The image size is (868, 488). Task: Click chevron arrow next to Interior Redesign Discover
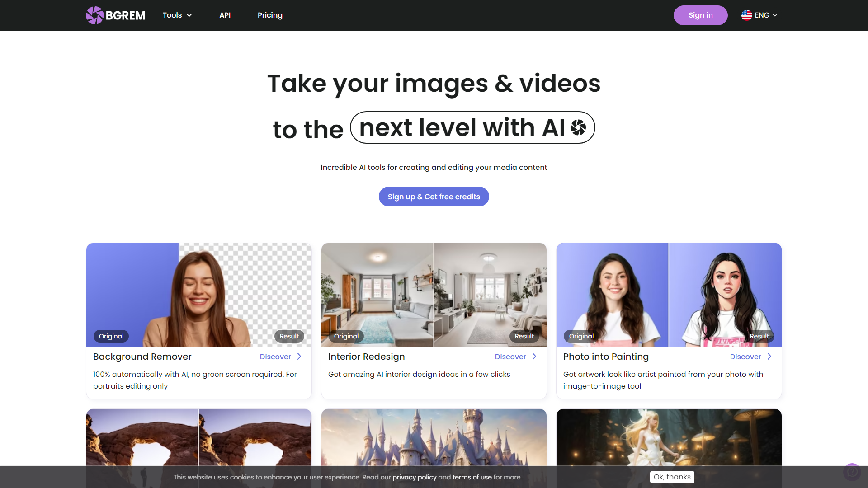click(x=534, y=357)
